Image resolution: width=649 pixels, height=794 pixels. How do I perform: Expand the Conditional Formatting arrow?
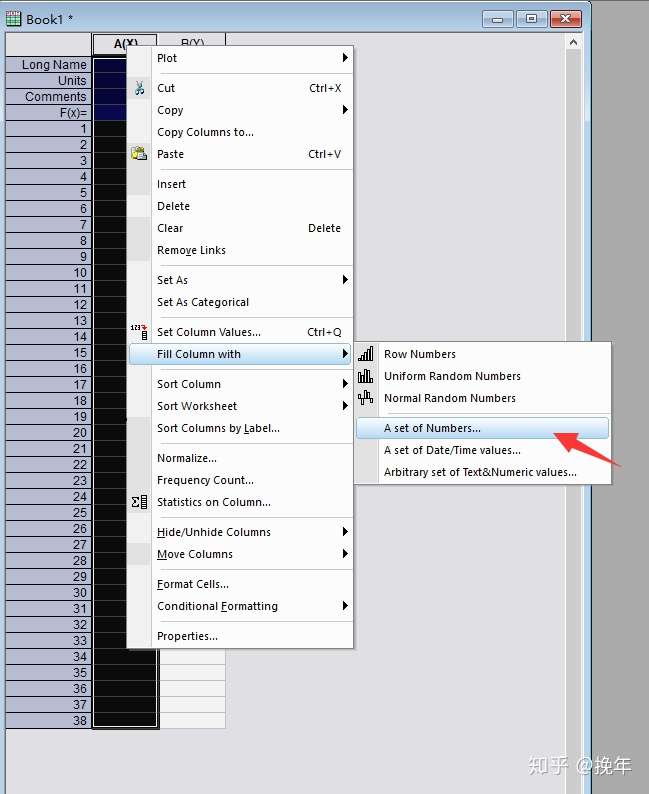[x=345, y=606]
